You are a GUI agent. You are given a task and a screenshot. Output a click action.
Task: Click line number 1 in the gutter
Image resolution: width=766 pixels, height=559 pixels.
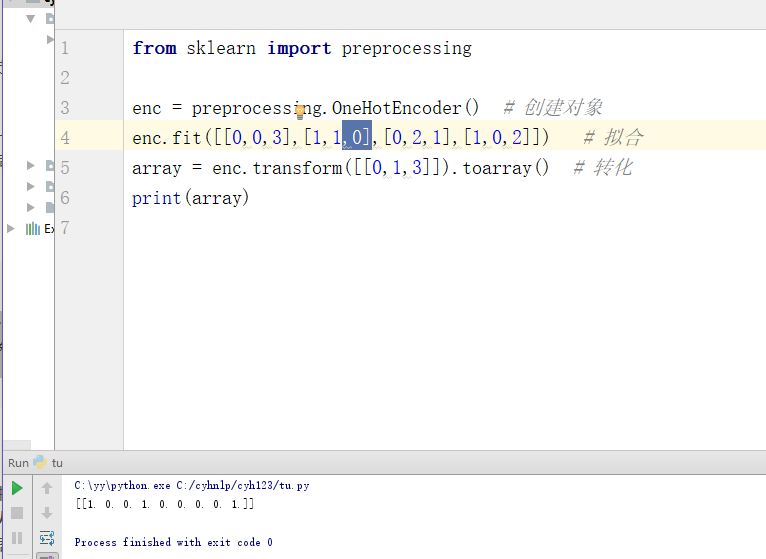point(65,48)
